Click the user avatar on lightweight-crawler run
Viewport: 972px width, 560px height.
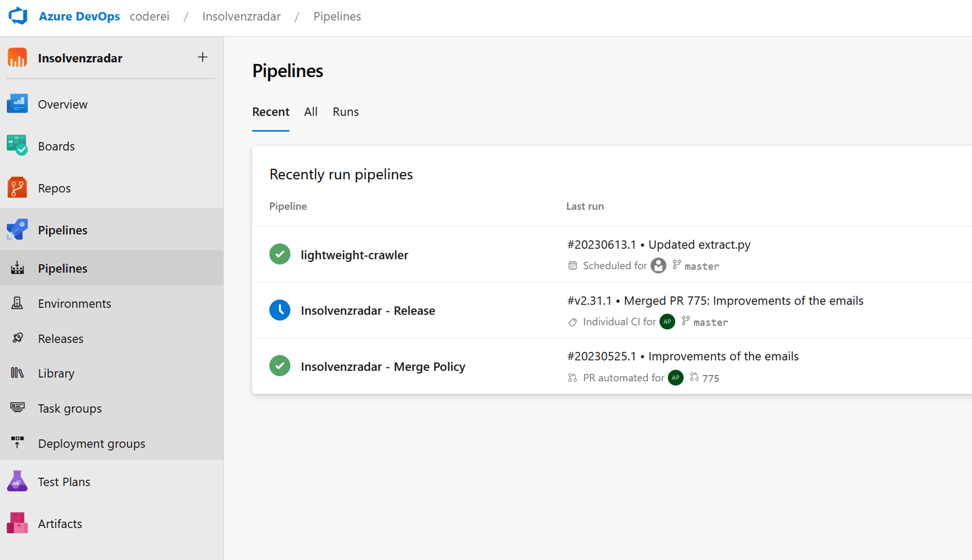(x=658, y=265)
